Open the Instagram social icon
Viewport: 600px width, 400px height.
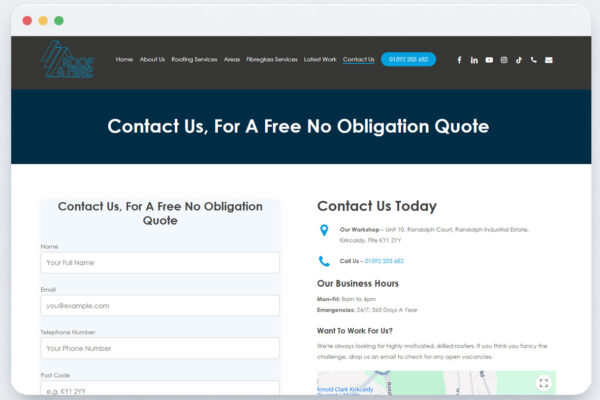pyautogui.click(x=504, y=60)
